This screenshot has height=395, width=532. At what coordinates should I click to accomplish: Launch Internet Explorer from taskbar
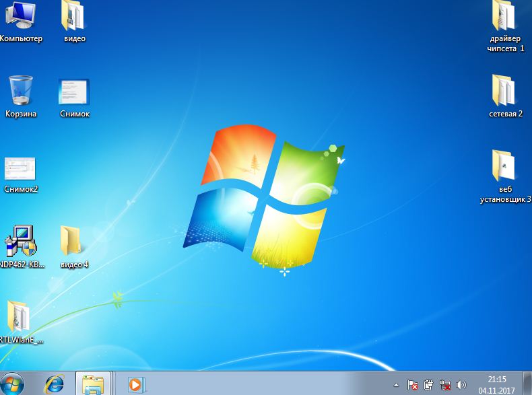[54, 384]
